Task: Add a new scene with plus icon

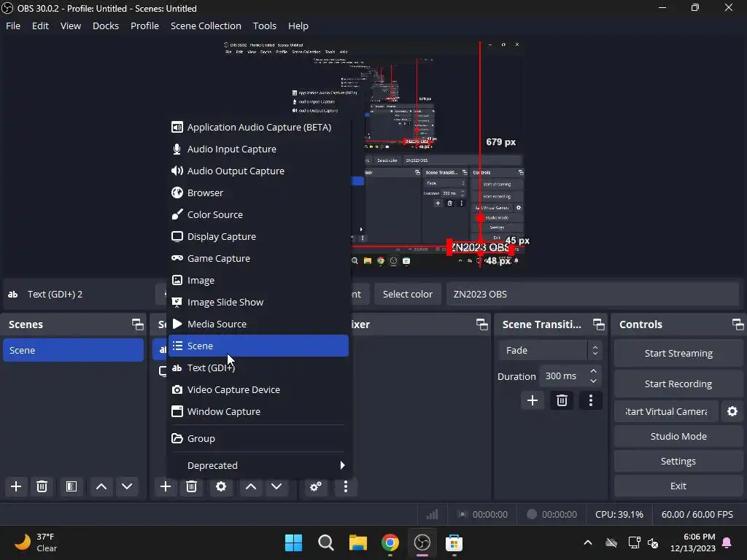Action: 16,486
